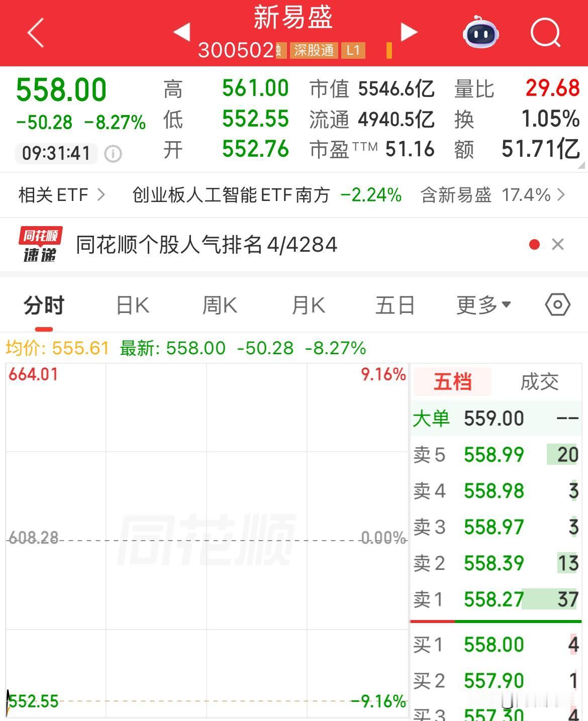This screenshot has height=721, width=588.
Task: Dismiss the 人气排名 banner with the ×
Action: pos(558,244)
